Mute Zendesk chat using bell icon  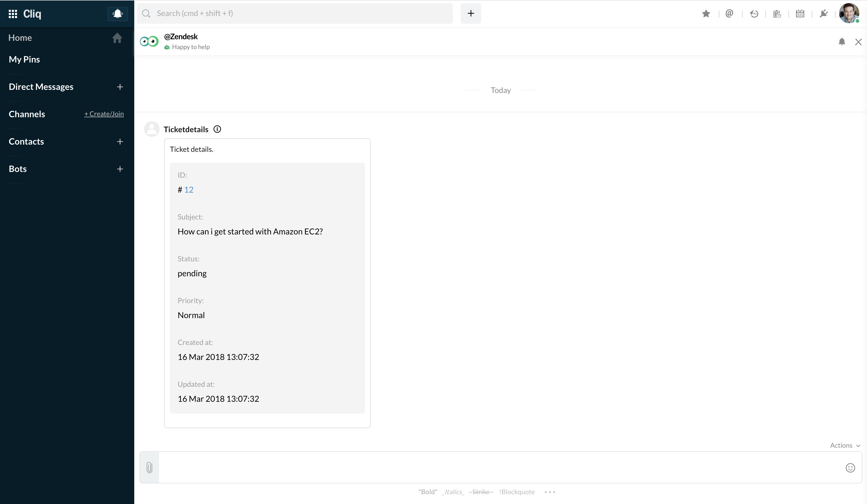tap(841, 42)
